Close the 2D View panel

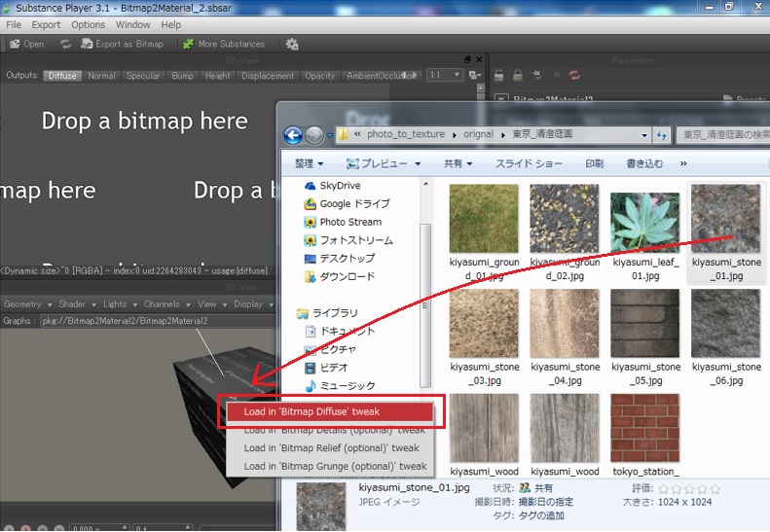pos(479,59)
